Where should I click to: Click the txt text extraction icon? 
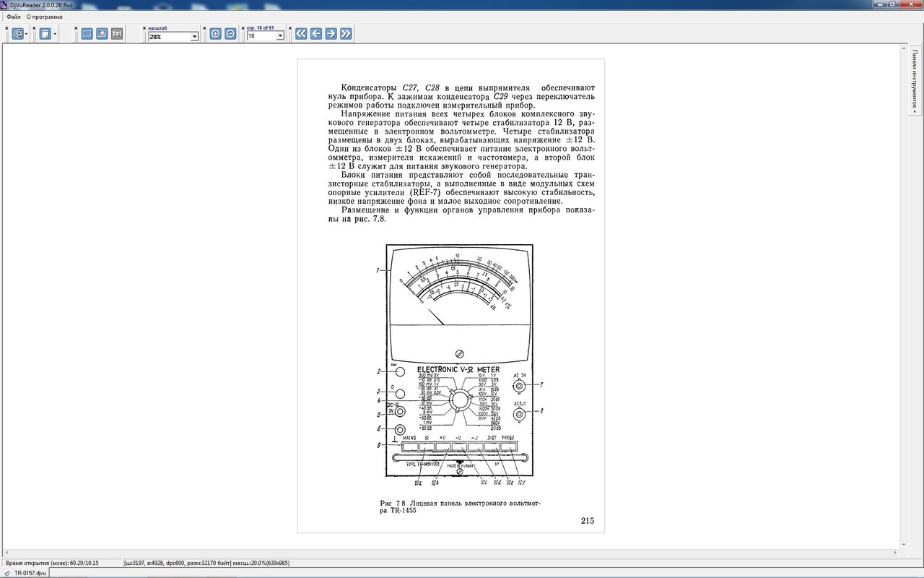coord(117,33)
